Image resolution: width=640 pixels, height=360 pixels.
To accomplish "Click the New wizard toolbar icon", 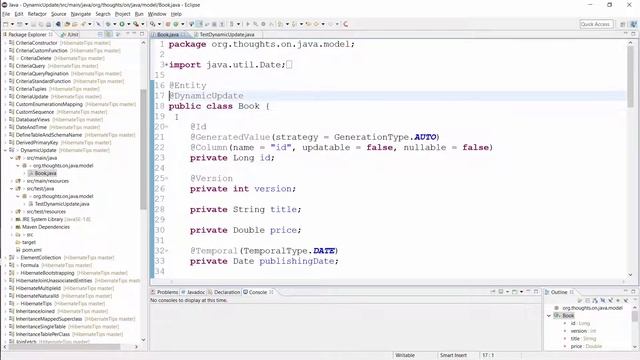I will (x=5, y=24).
